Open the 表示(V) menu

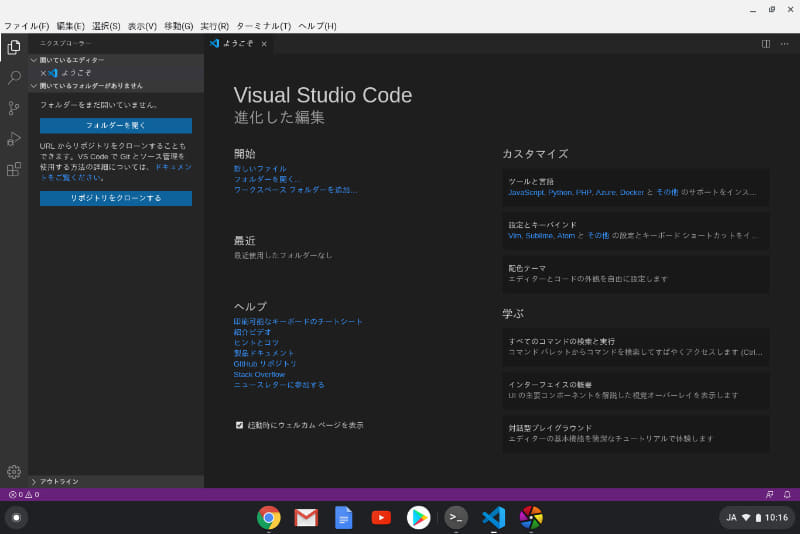click(142, 26)
